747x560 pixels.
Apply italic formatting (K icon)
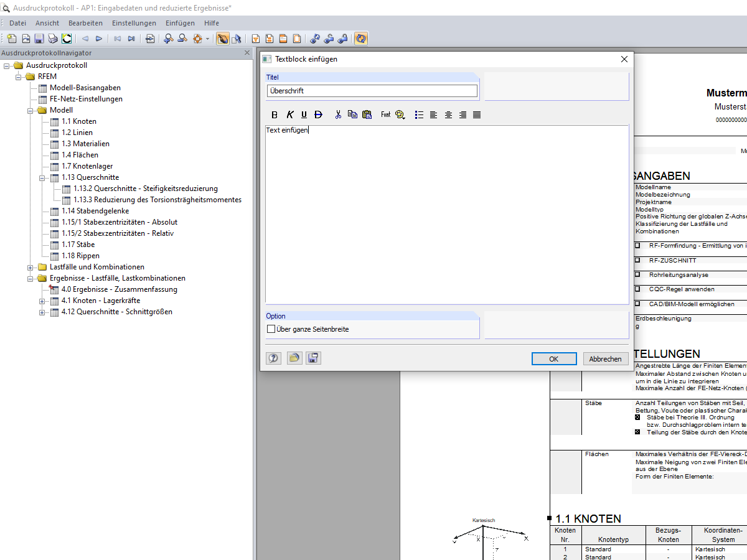289,114
